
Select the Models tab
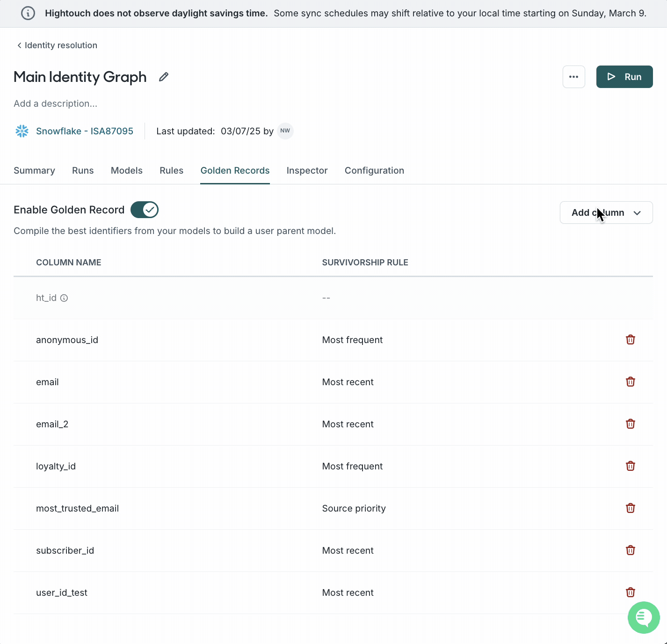126,170
